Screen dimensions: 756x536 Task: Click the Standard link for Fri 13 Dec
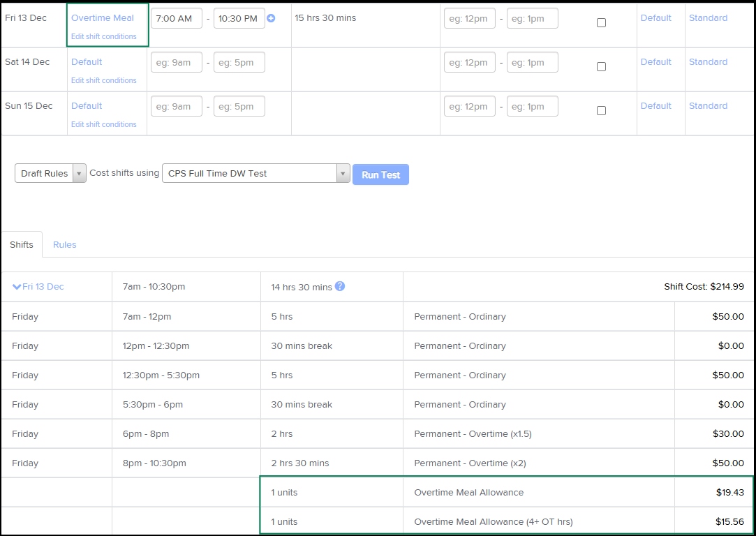click(x=708, y=18)
